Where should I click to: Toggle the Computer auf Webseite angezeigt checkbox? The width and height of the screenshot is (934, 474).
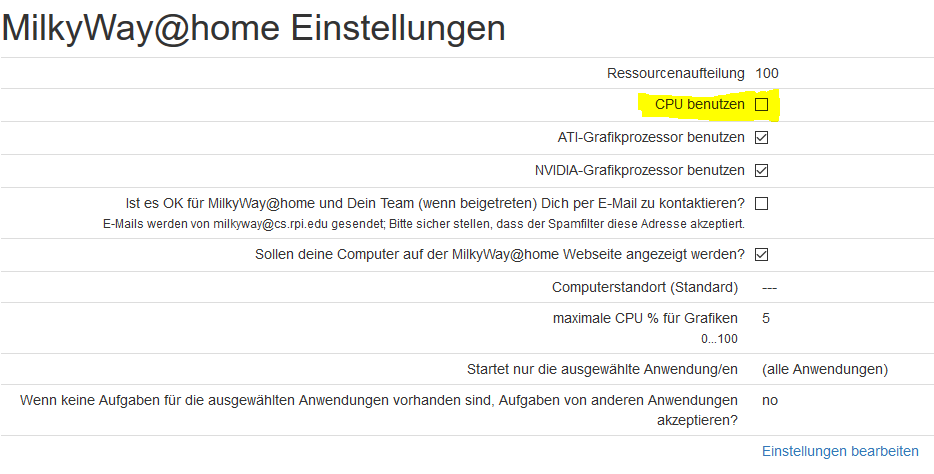(x=761, y=255)
